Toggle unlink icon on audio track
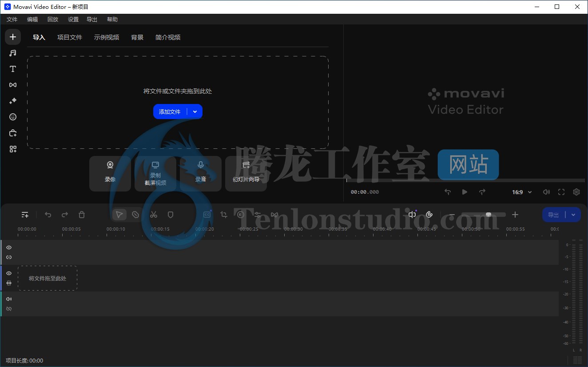 pyautogui.click(x=9, y=309)
